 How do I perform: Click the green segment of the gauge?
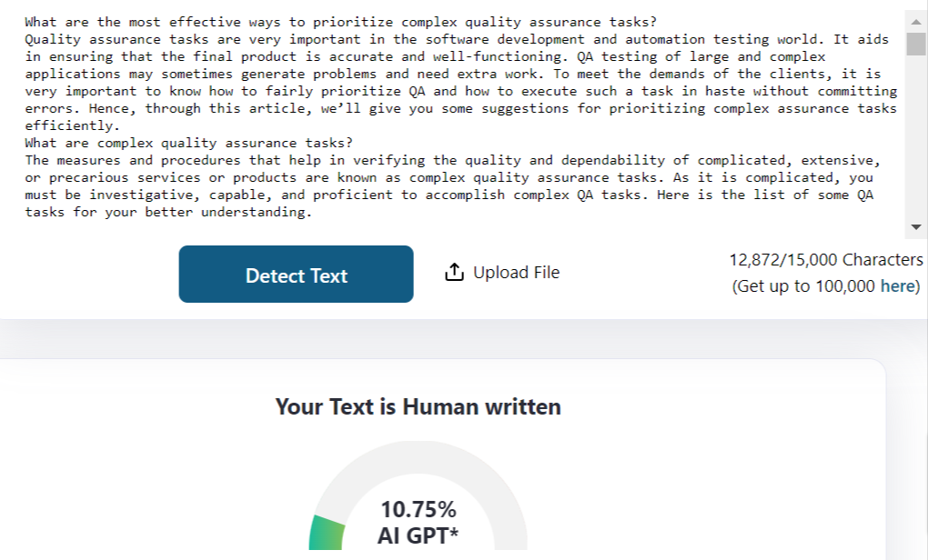327,533
